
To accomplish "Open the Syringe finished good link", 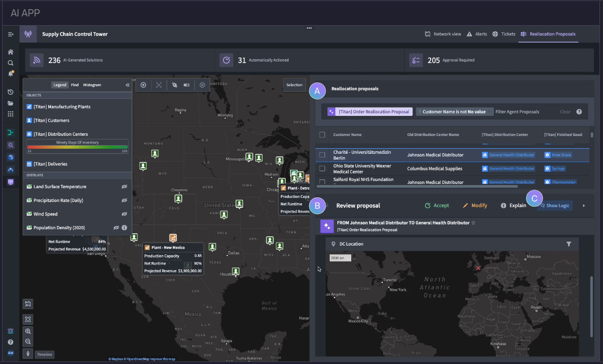I will tap(555, 168).
